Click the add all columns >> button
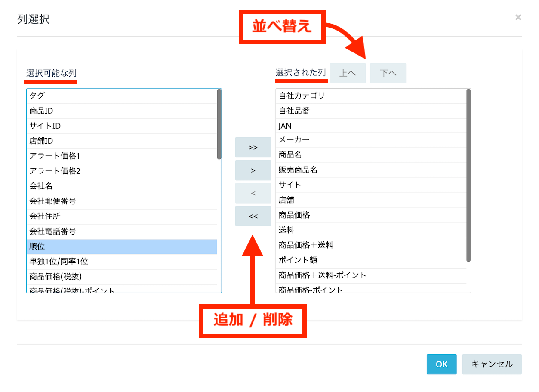The height and width of the screenshot is (392, 539). tap(253, 148)
